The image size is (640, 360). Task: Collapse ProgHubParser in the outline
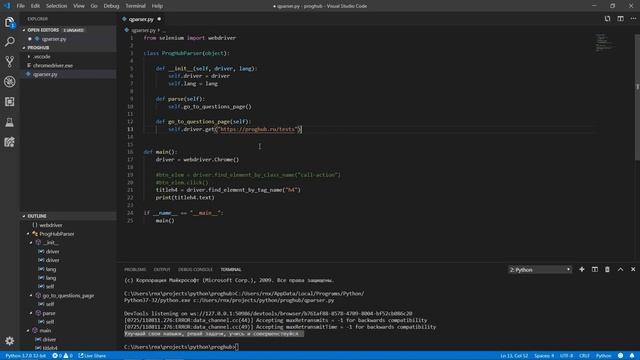point(28,234)
